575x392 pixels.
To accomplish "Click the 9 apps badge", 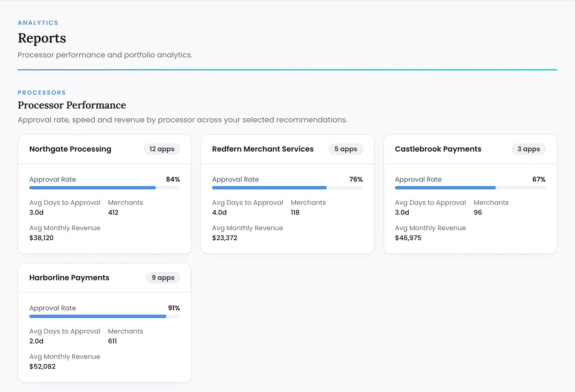I will coord(163,278).
